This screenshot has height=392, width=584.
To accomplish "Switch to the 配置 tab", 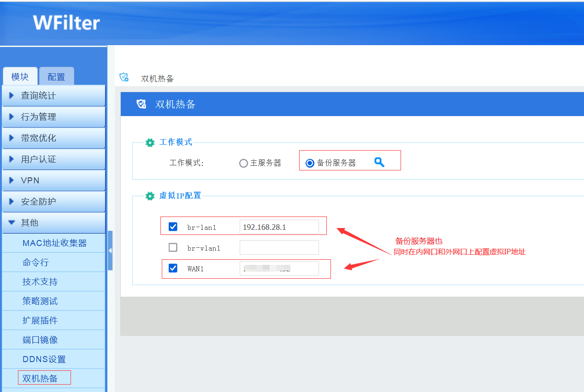I will tap(56, 77).
